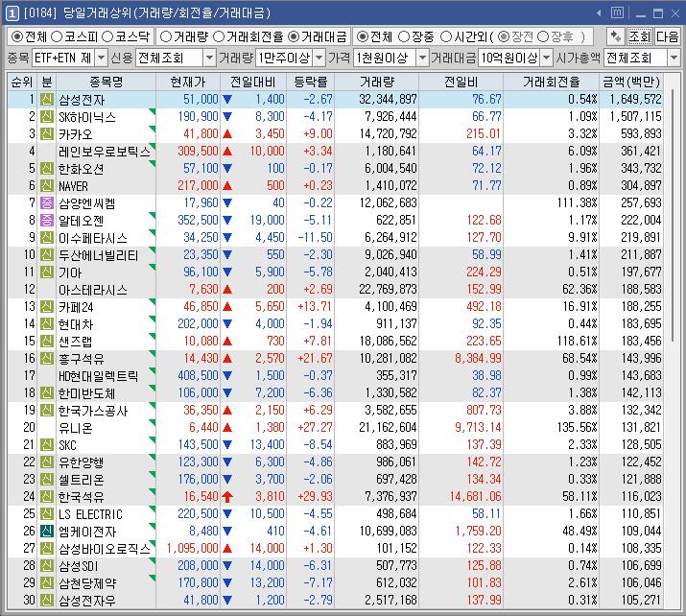Click the 신 badge icon for LS ELECTRIC
Image resolution: width=686 pixels, height=616 pixels.
pos(47,513)
